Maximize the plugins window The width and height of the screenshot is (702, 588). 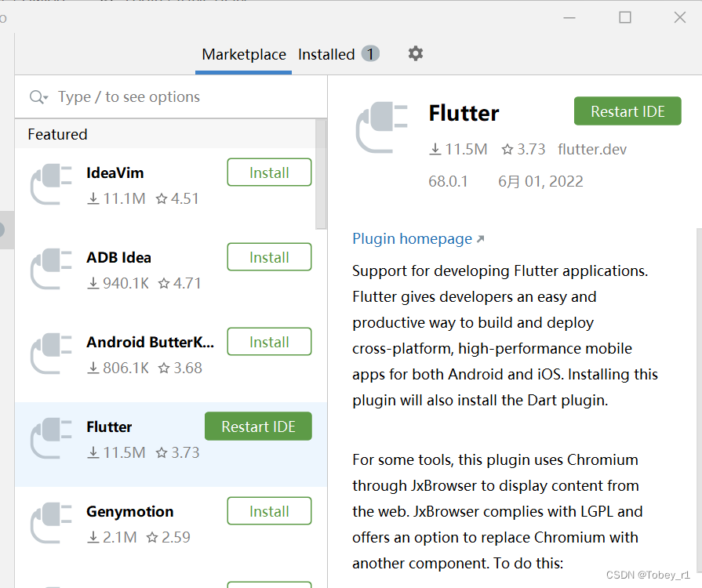pos(625,17)
